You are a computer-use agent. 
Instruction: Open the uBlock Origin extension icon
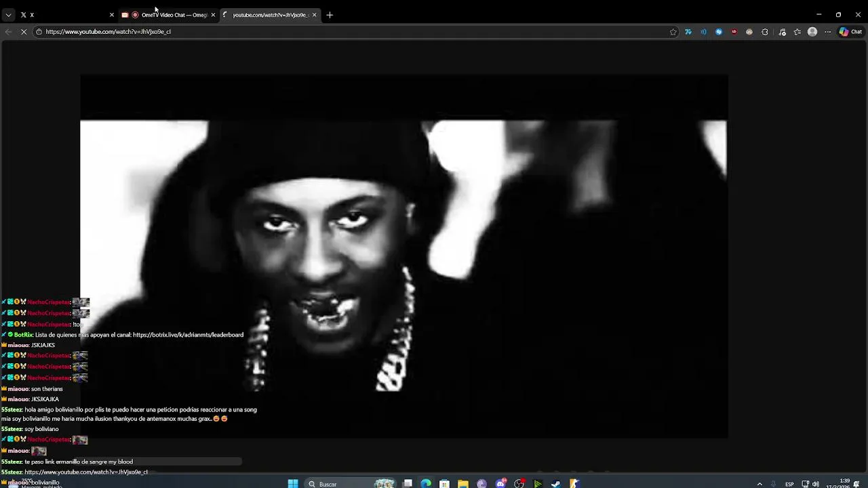coord(734,32)
